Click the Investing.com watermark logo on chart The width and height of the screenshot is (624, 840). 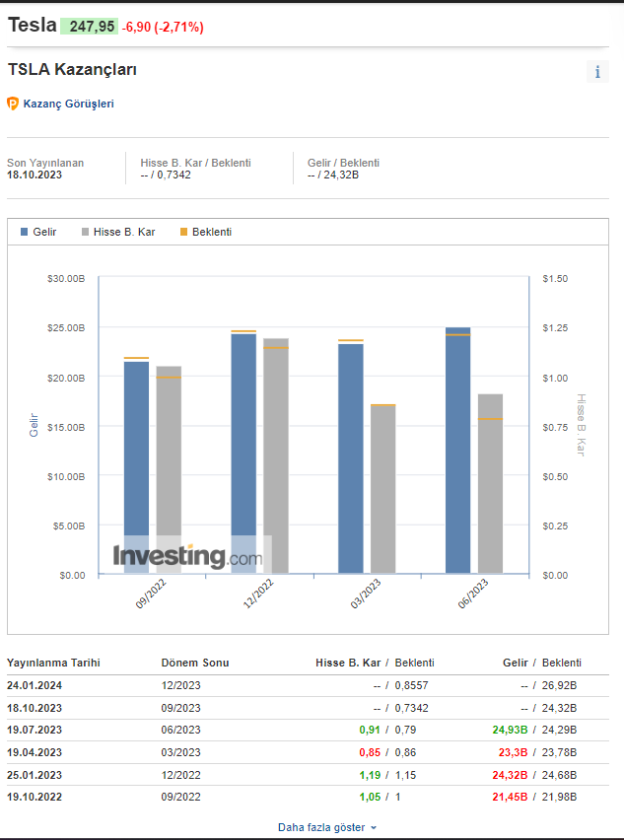(x=187, y=556)
